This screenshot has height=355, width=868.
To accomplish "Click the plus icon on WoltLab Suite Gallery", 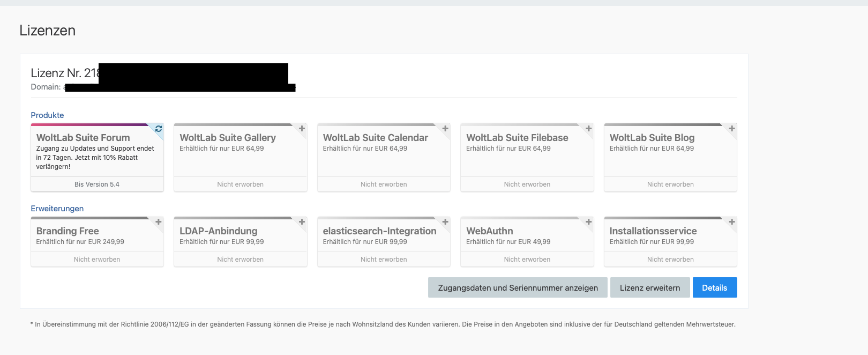I will click(302, 129).
